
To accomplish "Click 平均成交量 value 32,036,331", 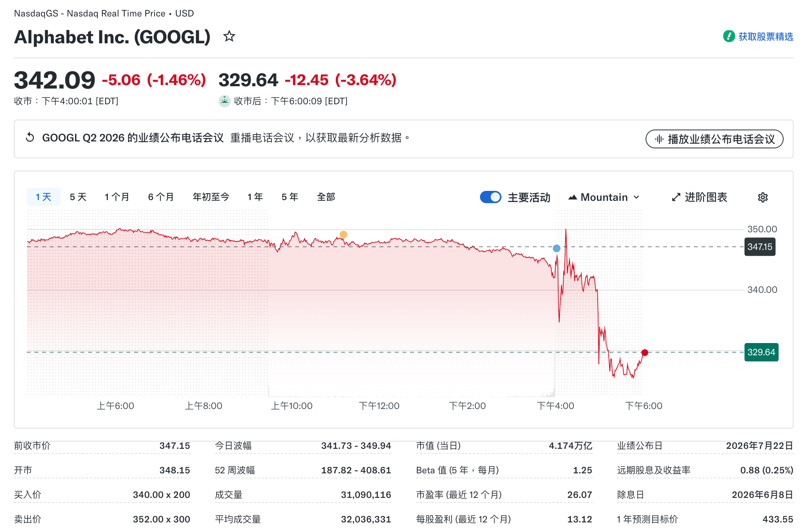I will (x=366, y=519).
